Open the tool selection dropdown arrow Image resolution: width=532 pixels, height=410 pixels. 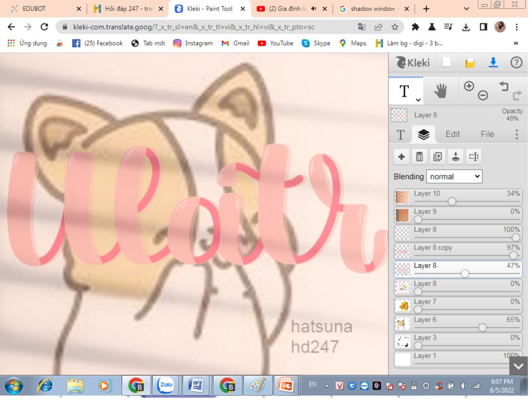[418, 100]
